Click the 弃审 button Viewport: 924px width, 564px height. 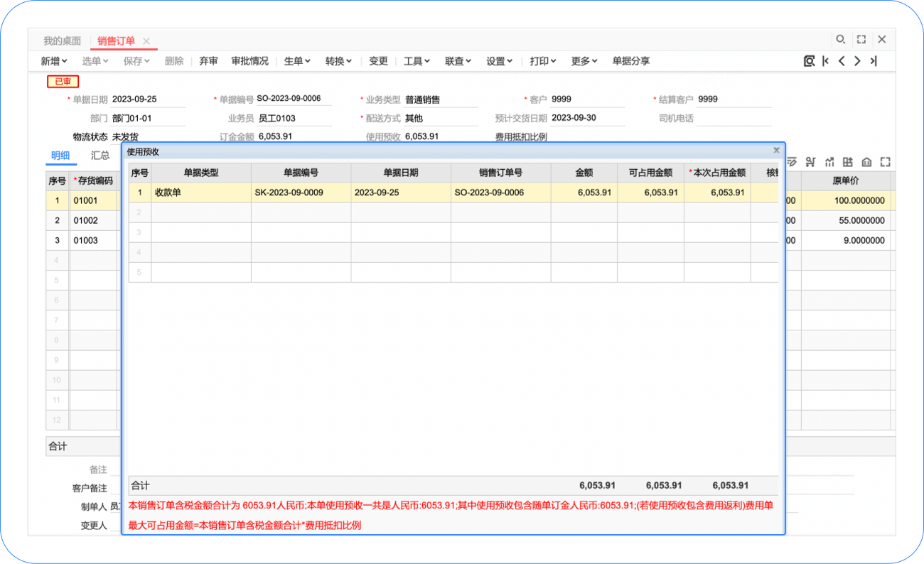click(208, 61)
